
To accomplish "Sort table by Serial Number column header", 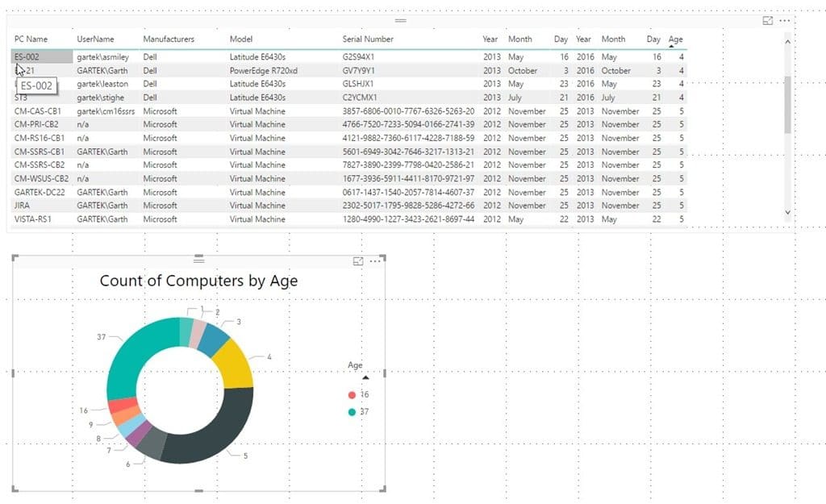I will point(368,39).
